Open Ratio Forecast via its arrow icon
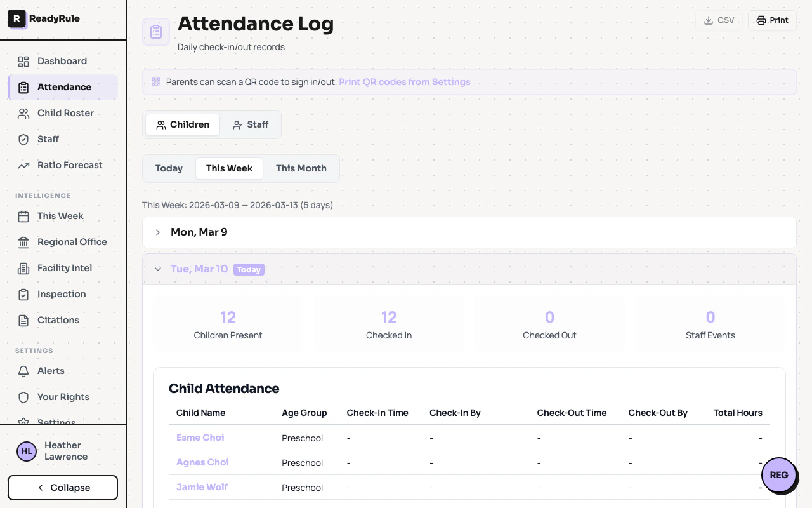This screenshot has height=508, width=812. pyautogui.click(x=23, y=165)
